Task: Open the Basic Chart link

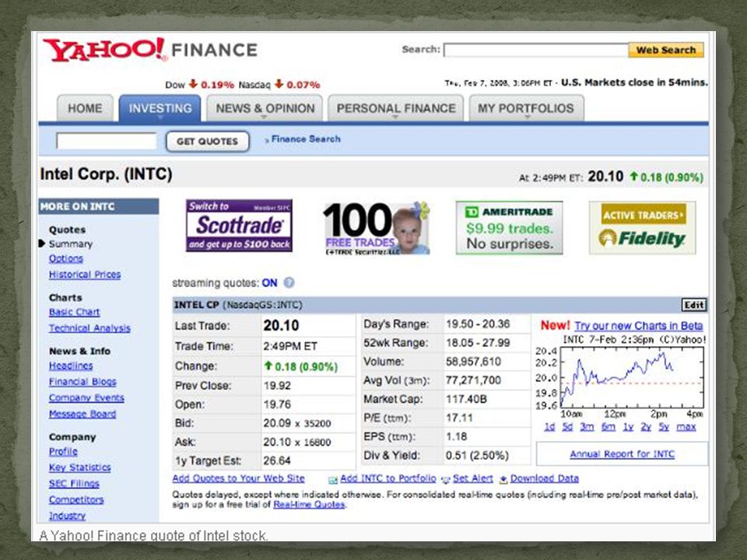Action: pos(75,312)
